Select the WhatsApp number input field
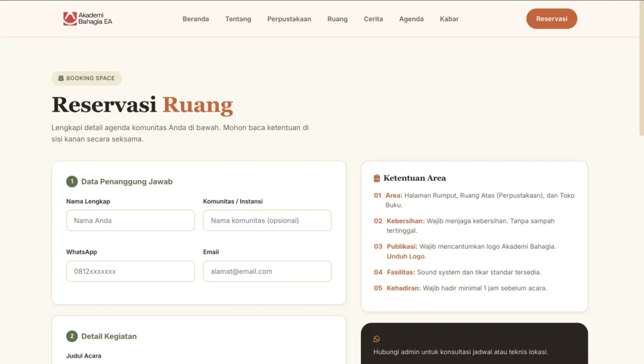This screenshot has width=644, height=364. (x=131, y=271)
